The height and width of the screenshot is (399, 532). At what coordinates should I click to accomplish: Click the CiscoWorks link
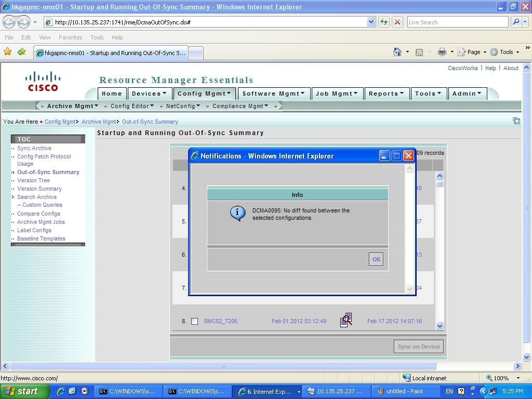462,68
